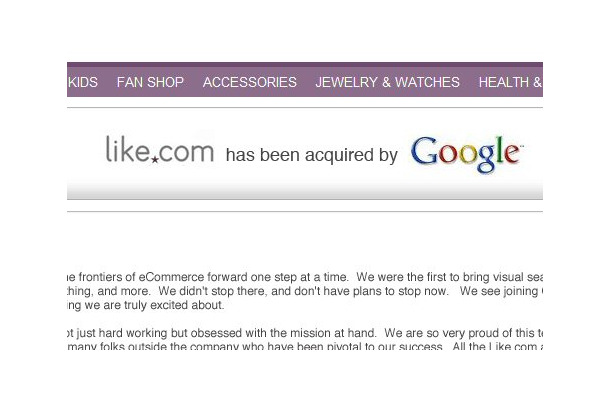
Task: Open the KIDS category menu
Action: tap(82, 82)
